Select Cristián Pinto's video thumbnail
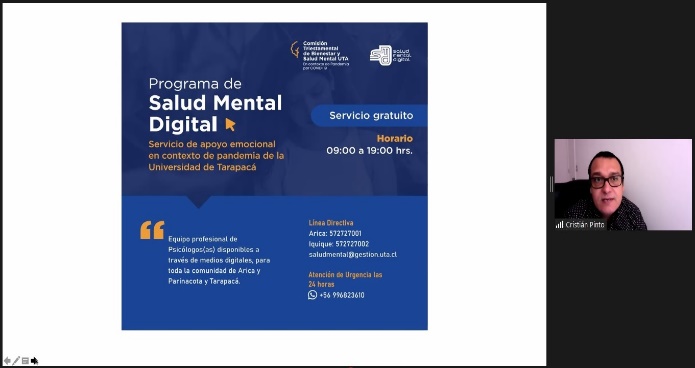This screenshot has width=695, height=368. click(x=623, y=184)
